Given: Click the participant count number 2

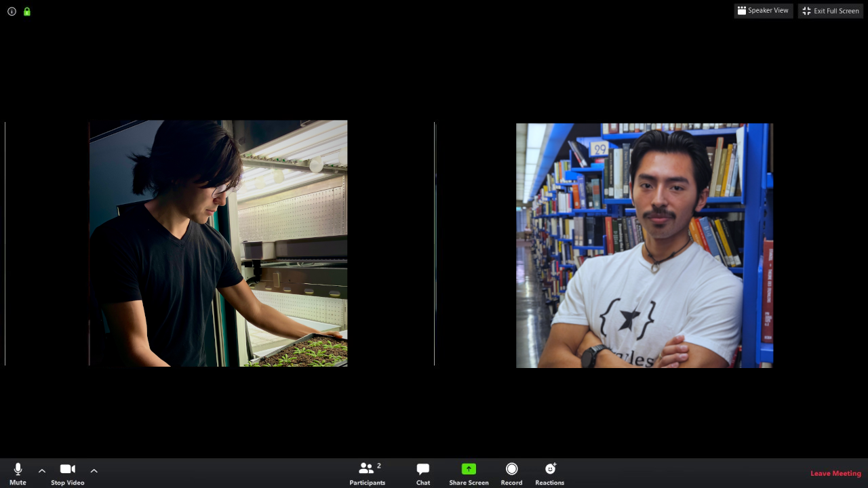Looking at the screenshot, I should tap(379, 466).
